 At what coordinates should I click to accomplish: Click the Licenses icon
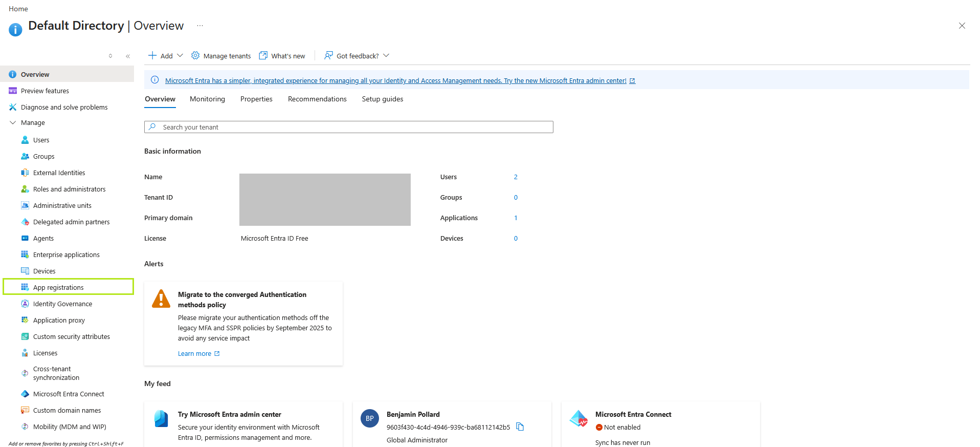pyautogui.click(x=25, y=353)
